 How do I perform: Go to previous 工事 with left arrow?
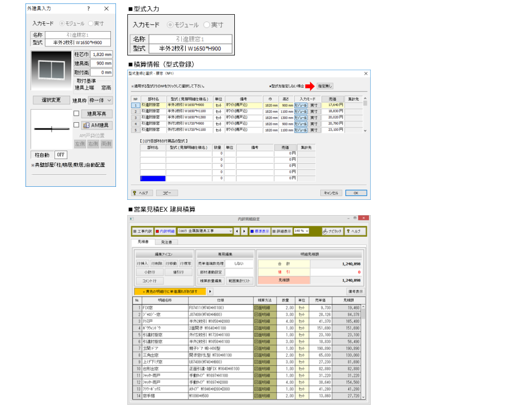(x=238, y=231)
